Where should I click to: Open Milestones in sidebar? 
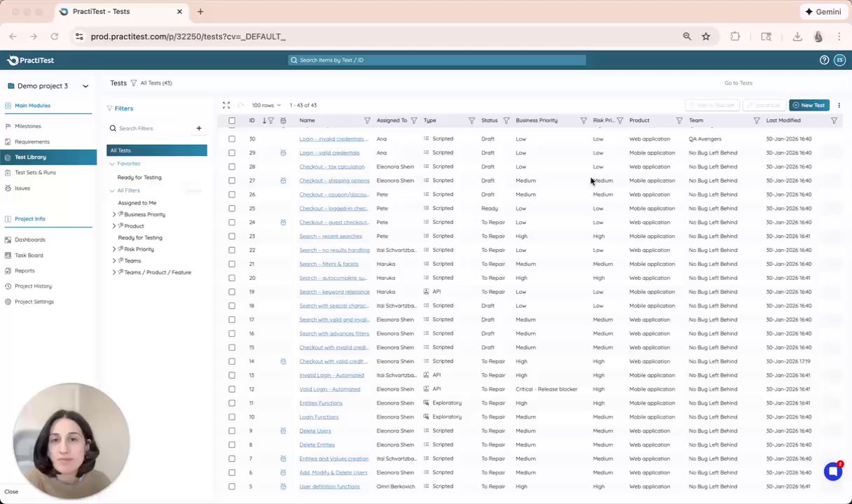tap(28, 126)
